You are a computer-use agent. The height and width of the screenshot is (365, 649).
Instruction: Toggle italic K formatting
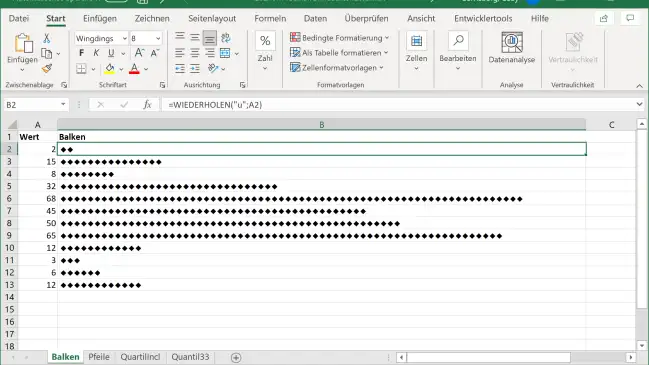(x=96, y=53)
